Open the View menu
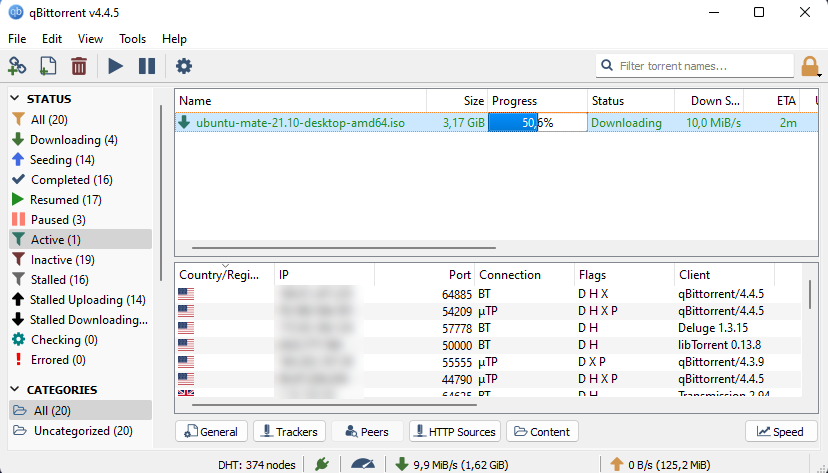Screen dimensions: 828x473 [90, 39]
